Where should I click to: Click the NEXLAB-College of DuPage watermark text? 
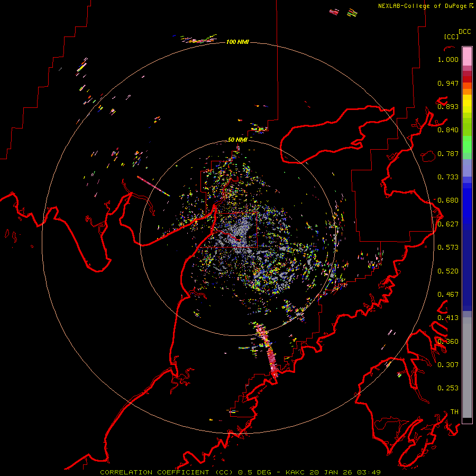423,6
